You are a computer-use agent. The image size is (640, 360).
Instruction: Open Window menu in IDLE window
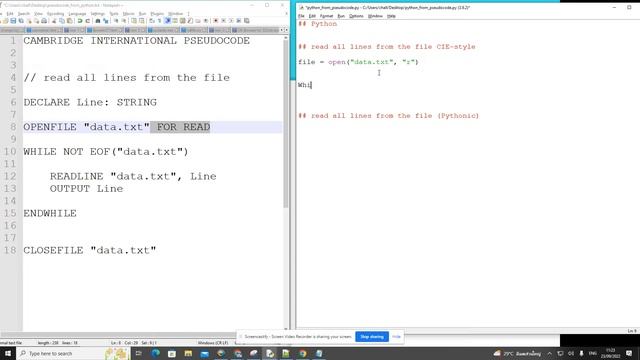375,16
